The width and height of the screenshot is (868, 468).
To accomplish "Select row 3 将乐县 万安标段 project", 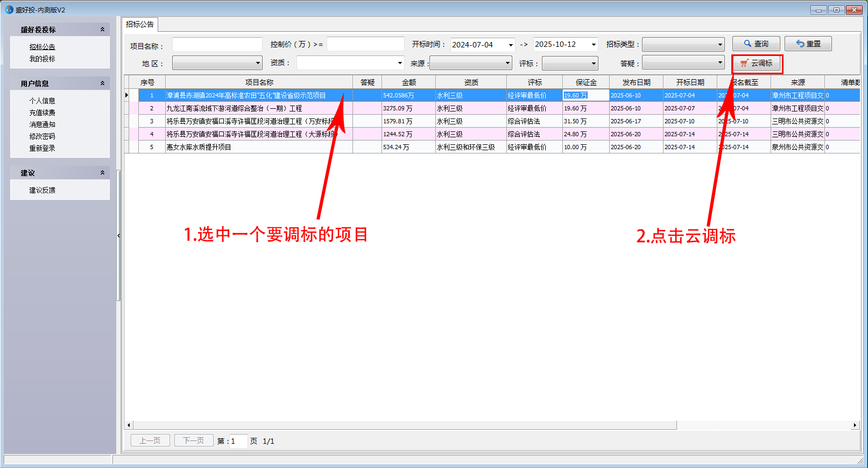I will 250,121.
